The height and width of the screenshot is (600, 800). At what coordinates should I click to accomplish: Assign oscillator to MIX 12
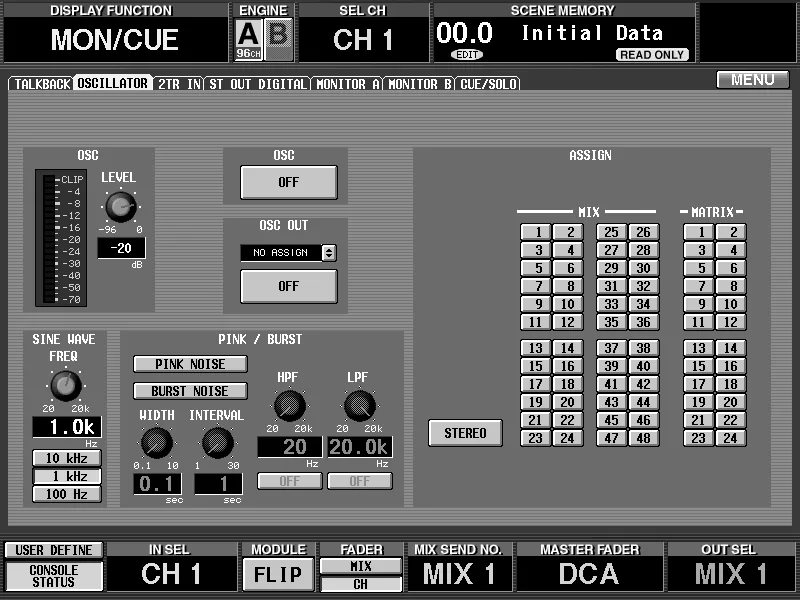coord(568,322)
